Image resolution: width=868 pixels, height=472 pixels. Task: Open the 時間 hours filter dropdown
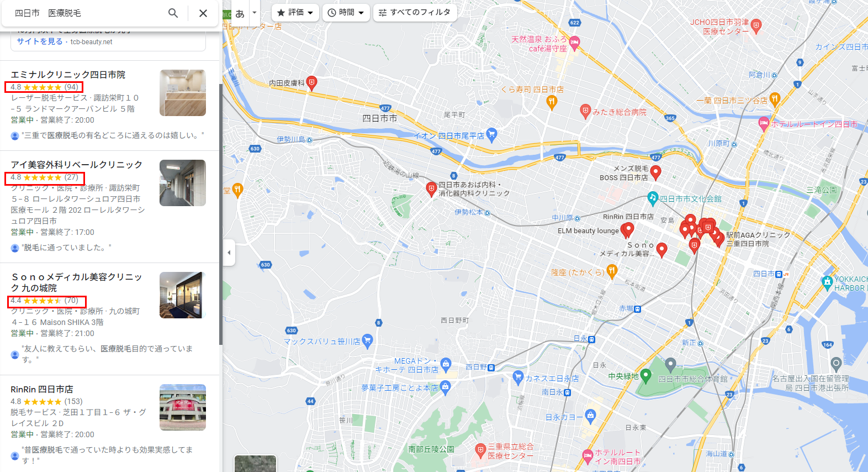pyautogui.click(x=346, y=12)
